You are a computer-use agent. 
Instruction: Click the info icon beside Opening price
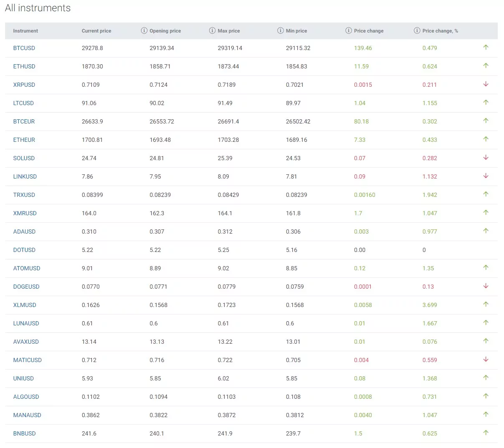coord(144,30)
